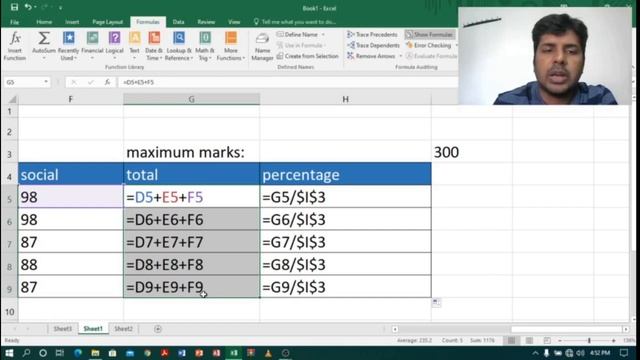640x360 pixels.
Task: Select column F header
Action: (x=71, y=99)
